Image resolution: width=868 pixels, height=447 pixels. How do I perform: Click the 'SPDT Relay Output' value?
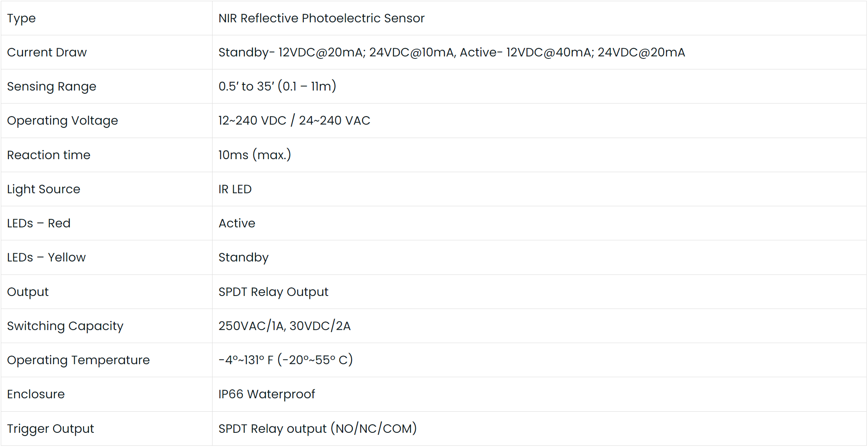coord(273,292)
